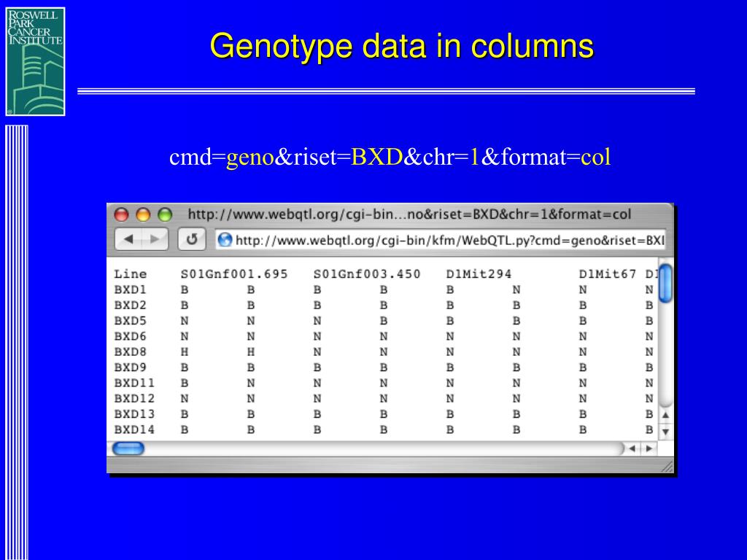Click the BXD5 row label
This screenshot has width=747, height=560.
click(x=130, y=321)
